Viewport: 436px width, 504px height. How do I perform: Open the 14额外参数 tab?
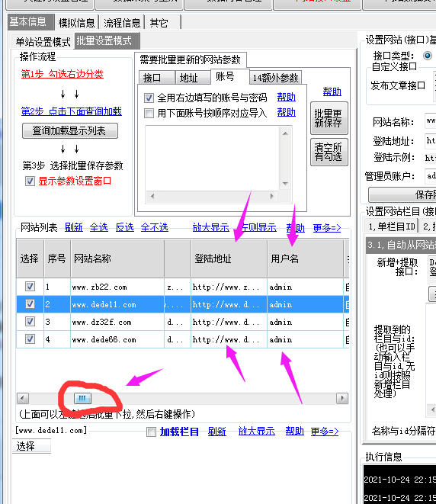[x=275, y=78]
